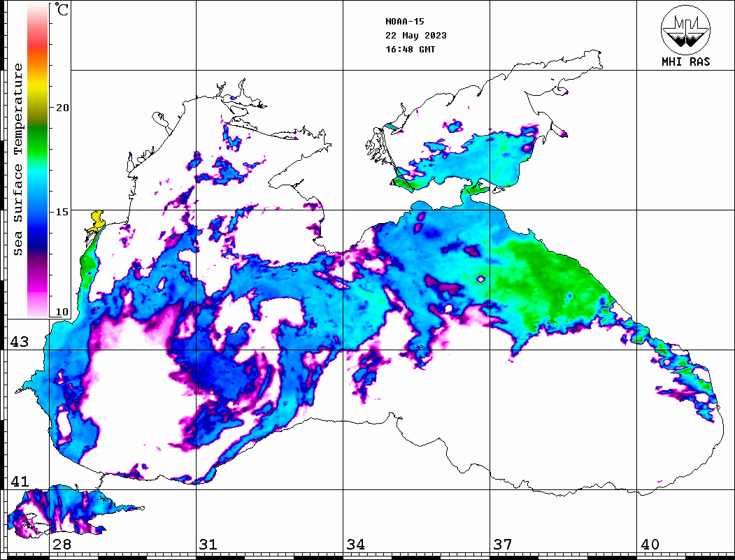This screenshot has width=735, height=560.
Task: Click the longitude label 31
Action: [x=208, y=544]
